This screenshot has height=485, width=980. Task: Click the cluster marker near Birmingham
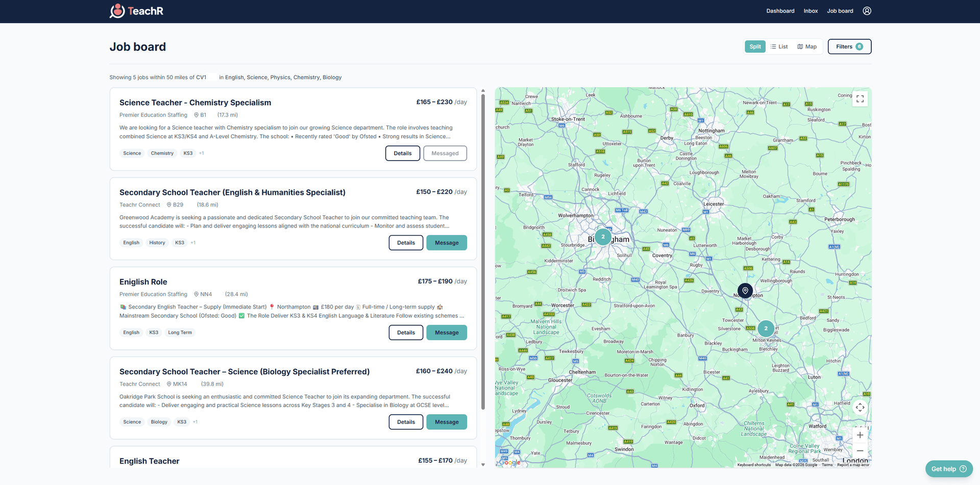pyautogui.click(x=603, y=237)
